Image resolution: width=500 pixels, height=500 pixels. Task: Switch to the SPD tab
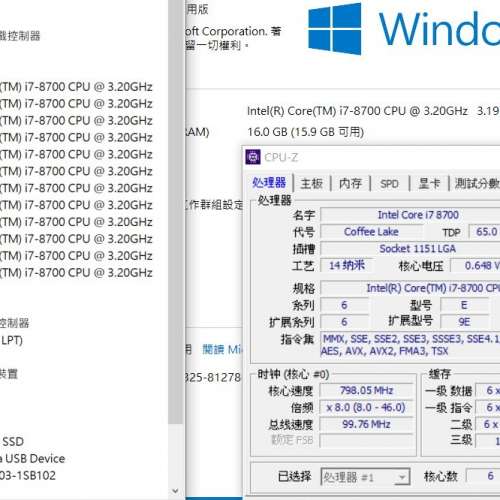tap(389, 184)
